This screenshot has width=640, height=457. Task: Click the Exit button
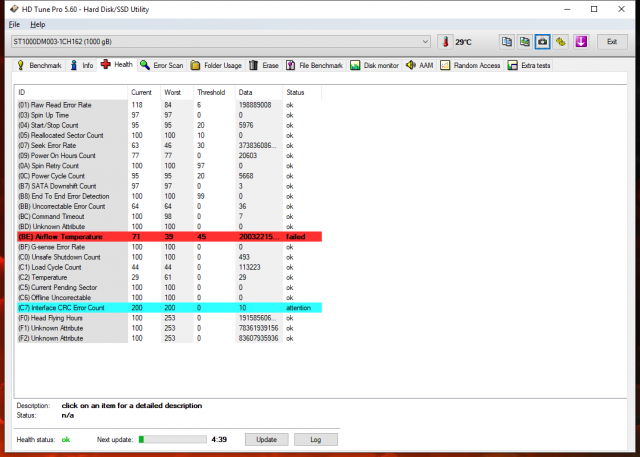point(611,42)
